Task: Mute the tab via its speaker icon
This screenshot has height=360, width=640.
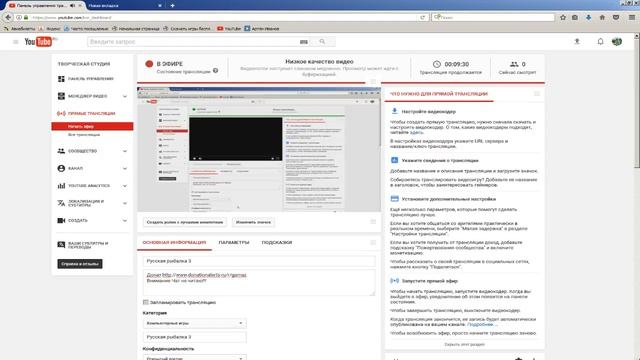Action: [72, 6]
